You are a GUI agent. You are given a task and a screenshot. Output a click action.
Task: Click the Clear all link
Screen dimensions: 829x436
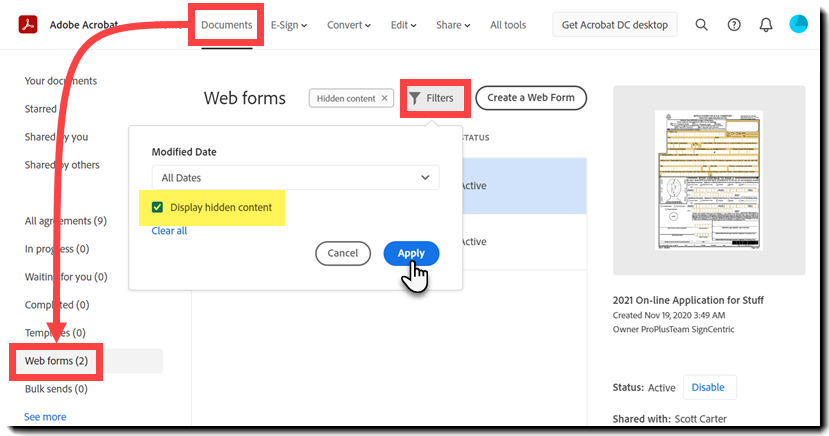[169, 231]
